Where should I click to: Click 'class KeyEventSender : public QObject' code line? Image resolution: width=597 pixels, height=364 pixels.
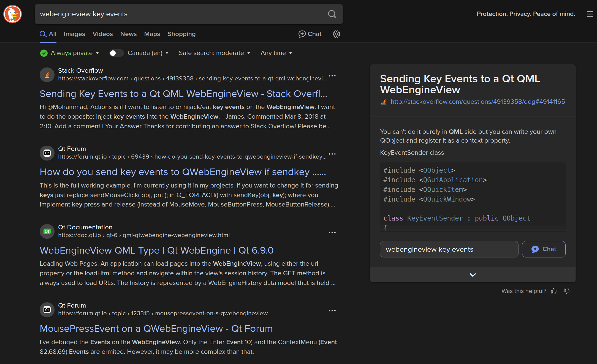pos(457,218)
